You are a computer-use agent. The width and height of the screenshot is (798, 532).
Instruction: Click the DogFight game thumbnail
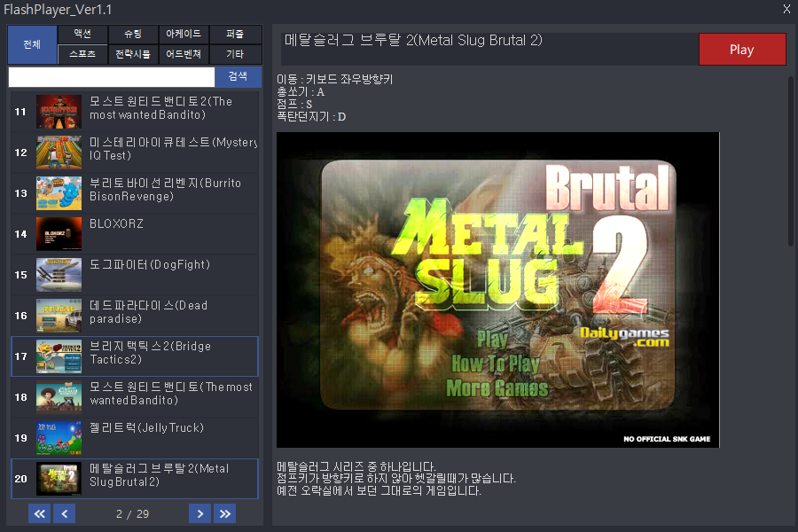[x=59, y=274]
